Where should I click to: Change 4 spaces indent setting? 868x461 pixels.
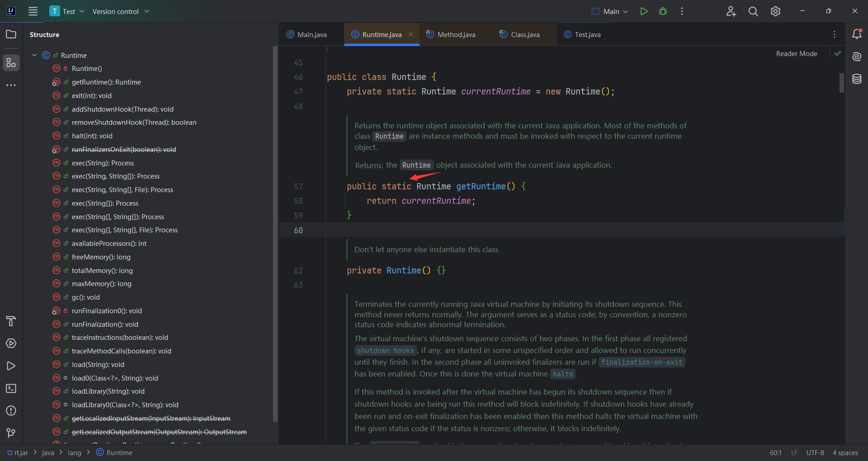click(x=845, y=452)
